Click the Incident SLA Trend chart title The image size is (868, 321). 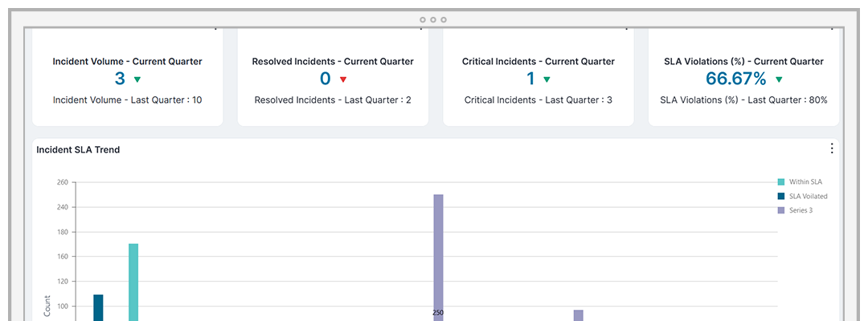pos(78,150)
